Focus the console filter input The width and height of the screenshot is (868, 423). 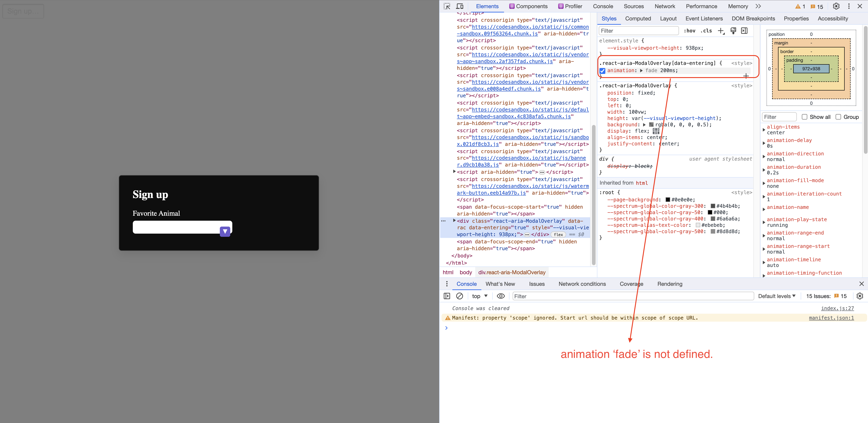pyautogui.click(x=633, y=296)
